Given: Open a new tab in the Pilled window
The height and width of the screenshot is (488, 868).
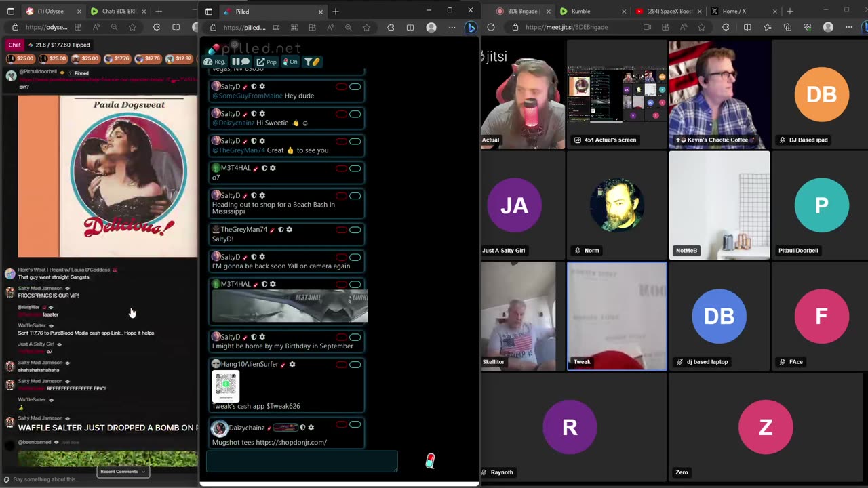Looking at the screenshot, I should pos(336,12).
